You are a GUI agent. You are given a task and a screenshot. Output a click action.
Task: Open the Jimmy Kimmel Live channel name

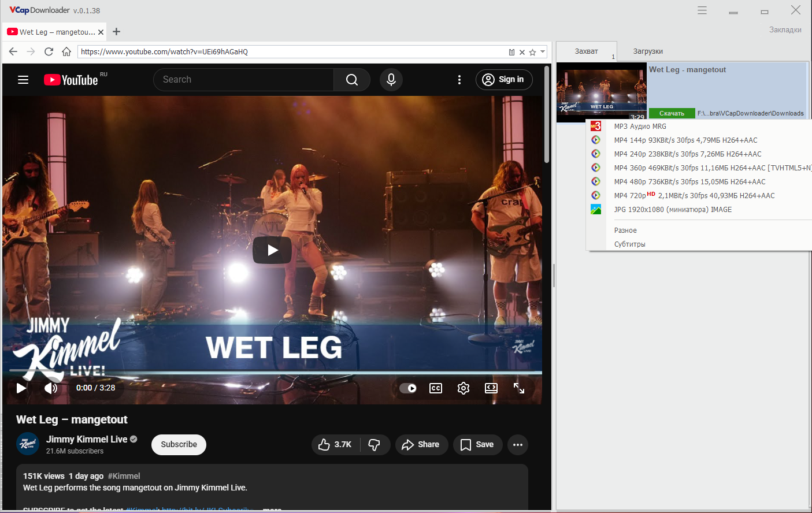(87, 439)
